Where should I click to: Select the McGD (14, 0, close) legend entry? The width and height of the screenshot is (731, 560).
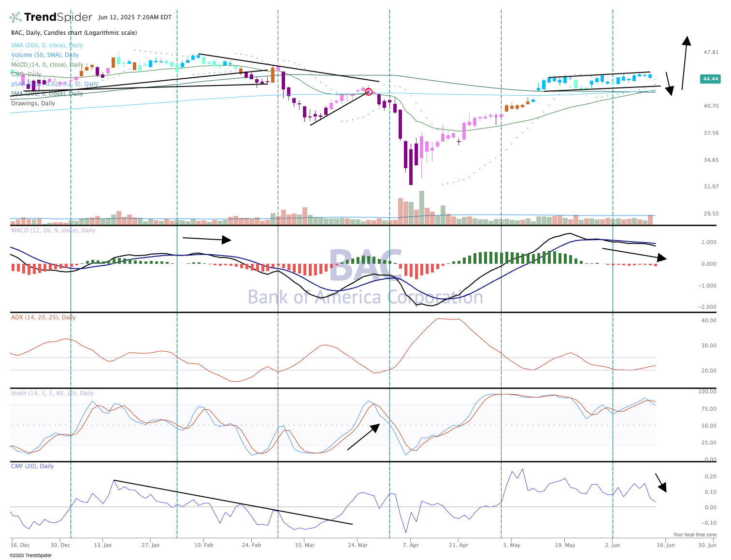coord(47,65)
